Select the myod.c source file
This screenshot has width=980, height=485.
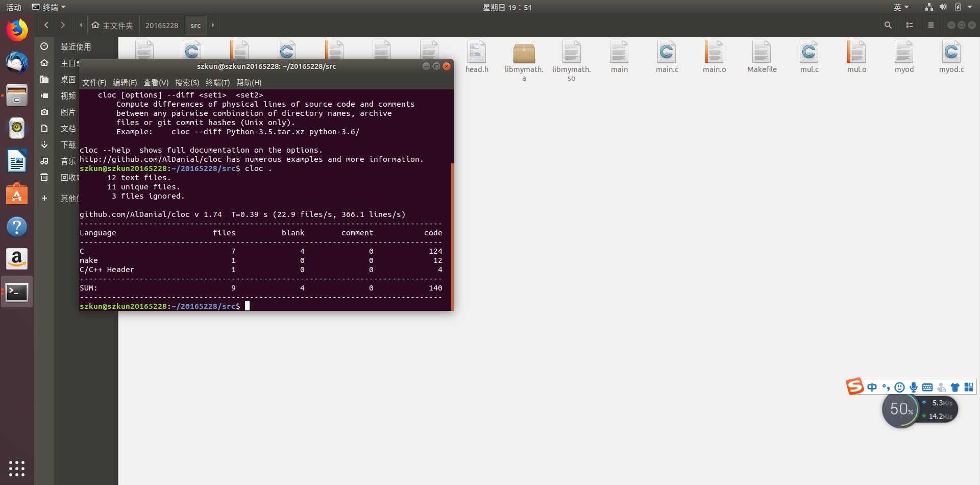[951, 57]
